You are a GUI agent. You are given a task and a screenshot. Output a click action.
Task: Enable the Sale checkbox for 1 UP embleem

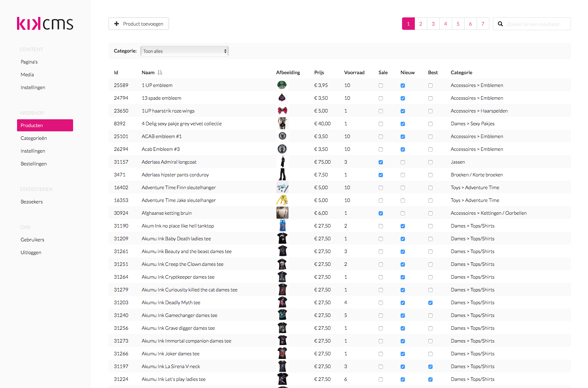point(381,85)
